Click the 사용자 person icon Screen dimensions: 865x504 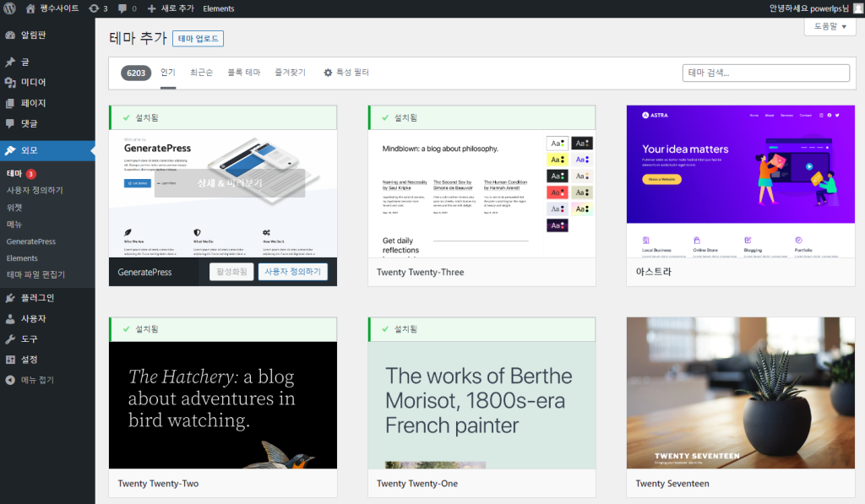[x=10, y=319]
